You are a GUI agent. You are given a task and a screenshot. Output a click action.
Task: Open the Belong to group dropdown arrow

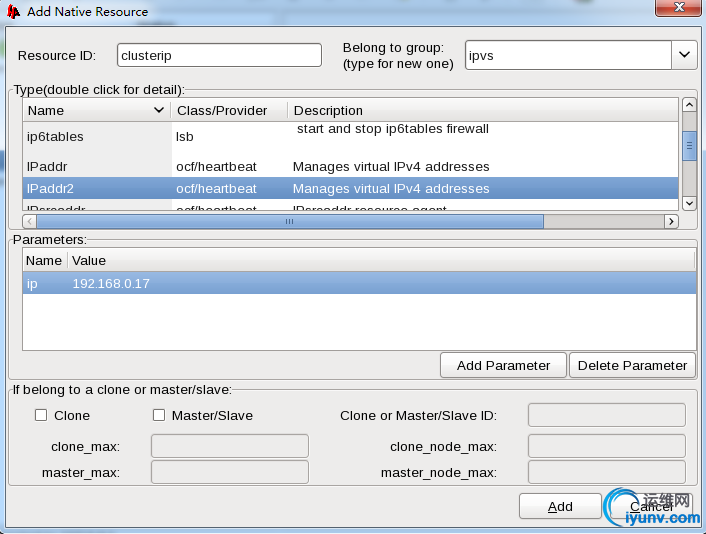(684, 55)
